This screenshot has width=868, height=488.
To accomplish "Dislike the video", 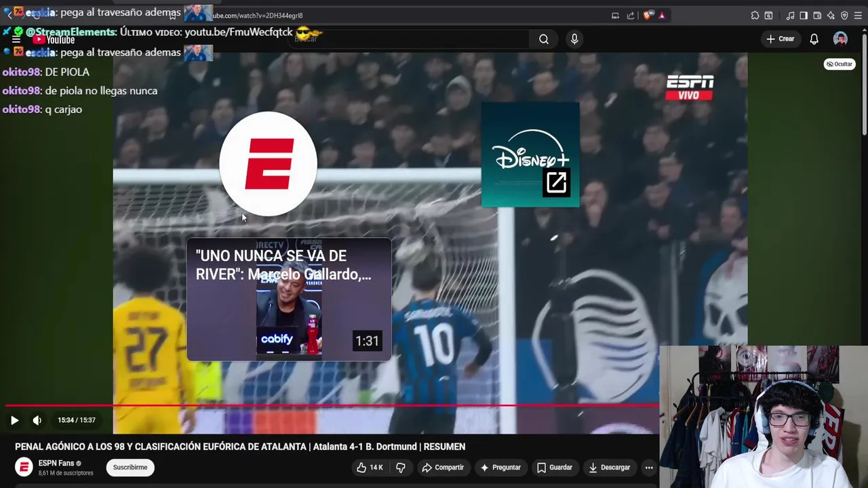I will 401,468.
